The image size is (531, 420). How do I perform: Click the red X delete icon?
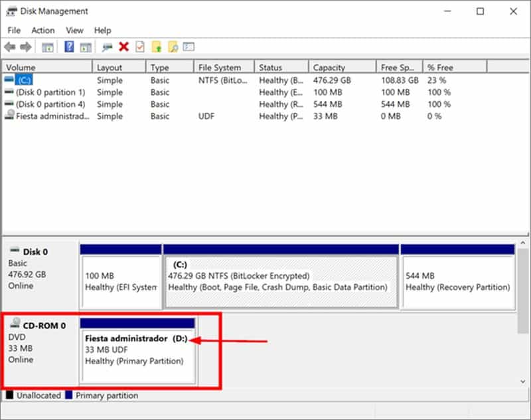pos(123,47)
